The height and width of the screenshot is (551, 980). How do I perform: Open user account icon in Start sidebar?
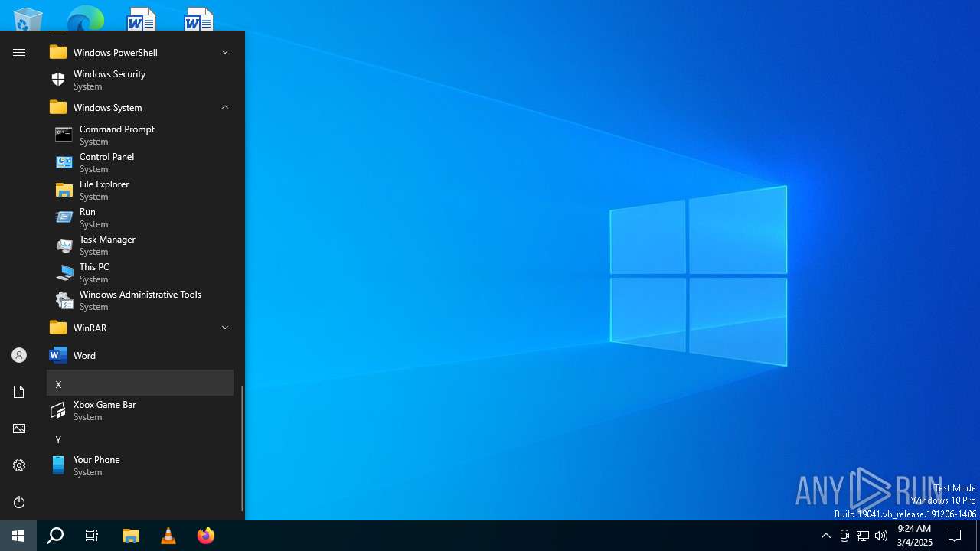[x=19, y=355]
